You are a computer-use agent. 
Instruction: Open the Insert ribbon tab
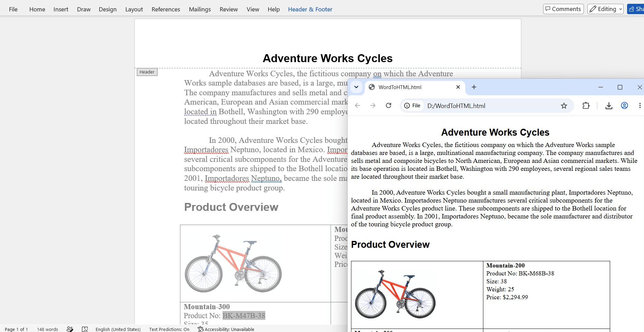click(61, 9)
